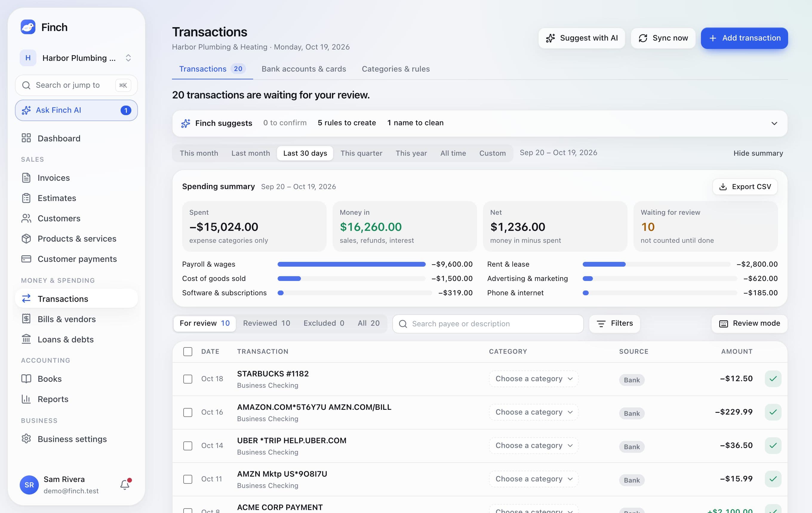The width and height of the screenshot is (812, 513).
Task: Open the Harbor Plumbing business switcher
Action: (x=76, y=58)
